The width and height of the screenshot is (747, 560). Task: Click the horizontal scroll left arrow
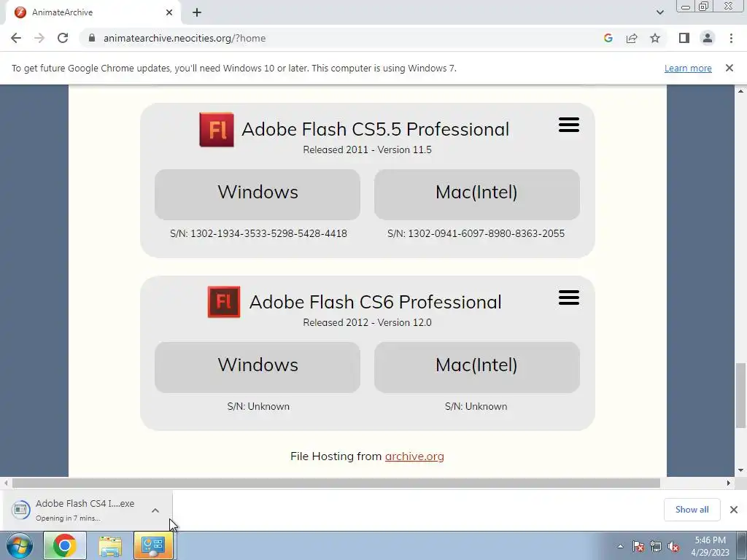point(6,483)
